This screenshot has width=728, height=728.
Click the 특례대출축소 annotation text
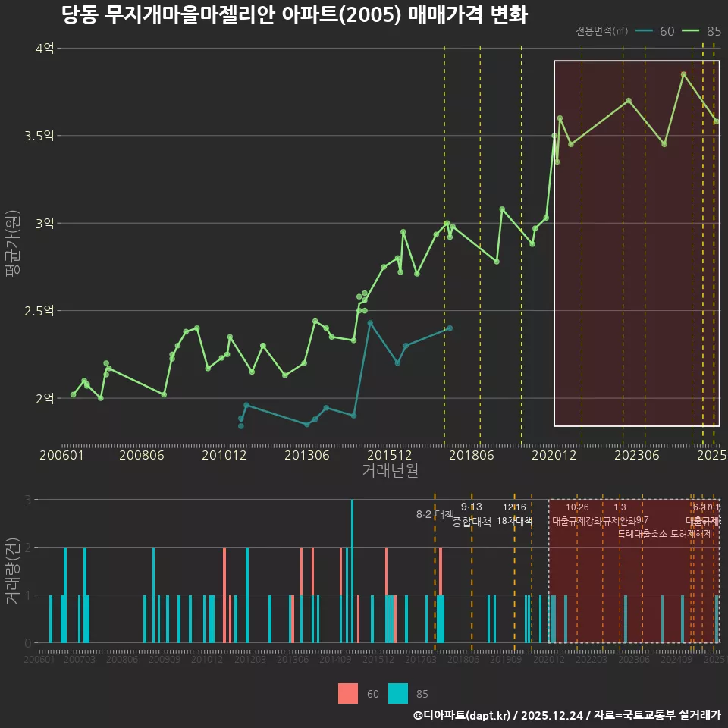pos(642,533)
